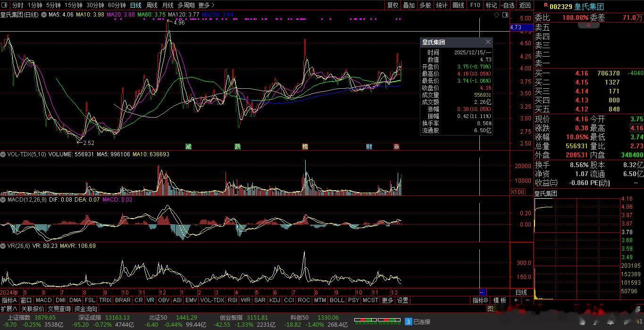This screenshot has width=644, height=330.
Task: Close the 皇氏集团 data popup
Action: click(488, 42)
